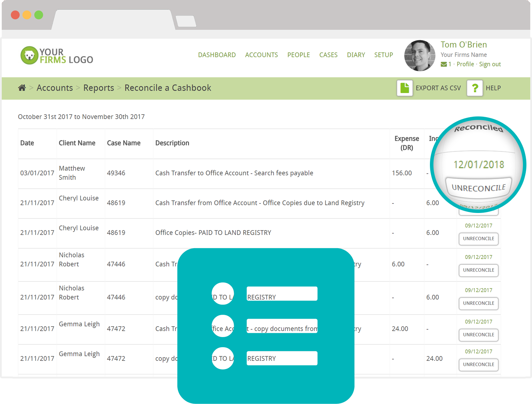Open the Profile link
The height and width of the screenshot is (404, 532).
pyautogui.click(x=465, y=64)
